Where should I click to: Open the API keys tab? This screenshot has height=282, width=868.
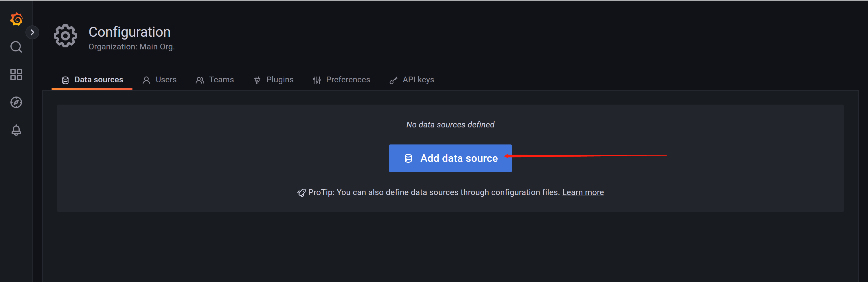412,80
